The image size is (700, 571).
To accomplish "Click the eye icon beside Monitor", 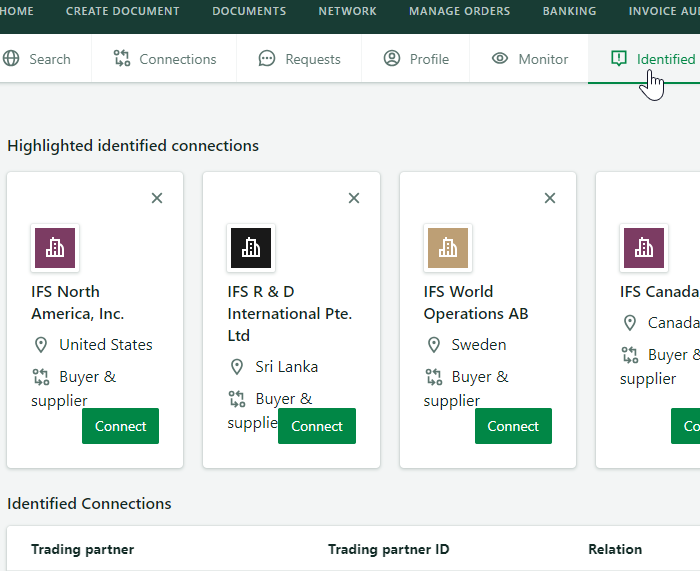I will click(500, 58).
